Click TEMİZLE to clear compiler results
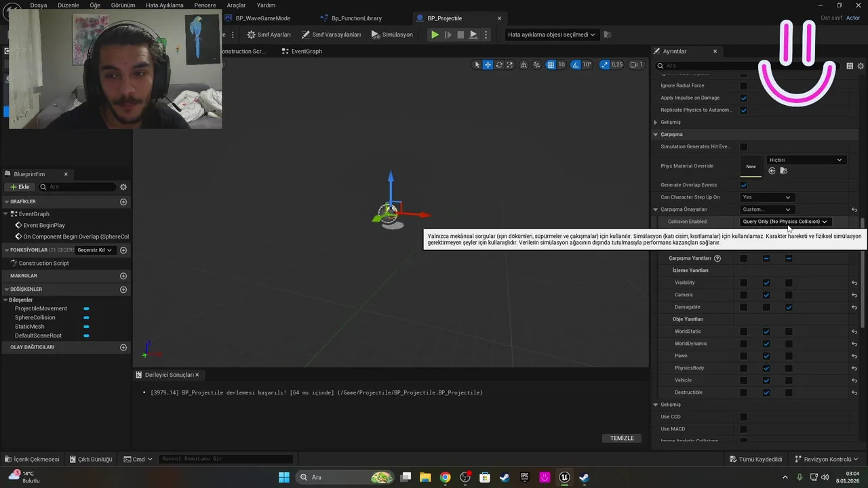 point(622,438)
